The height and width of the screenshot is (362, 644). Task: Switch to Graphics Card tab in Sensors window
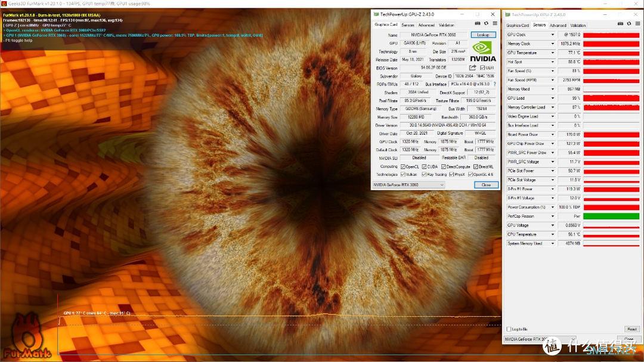click(518, 26)
